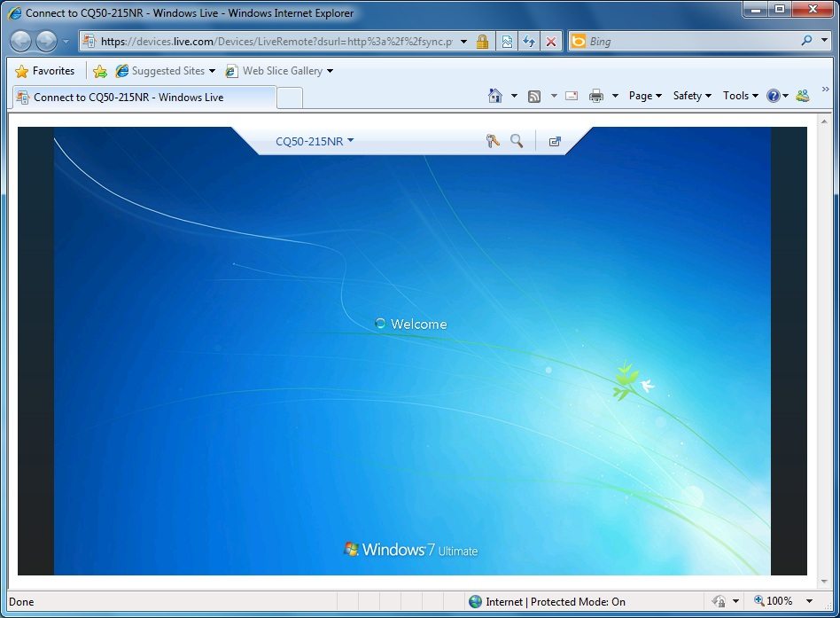Click Internet Protected Mode status text

(555, 602)
